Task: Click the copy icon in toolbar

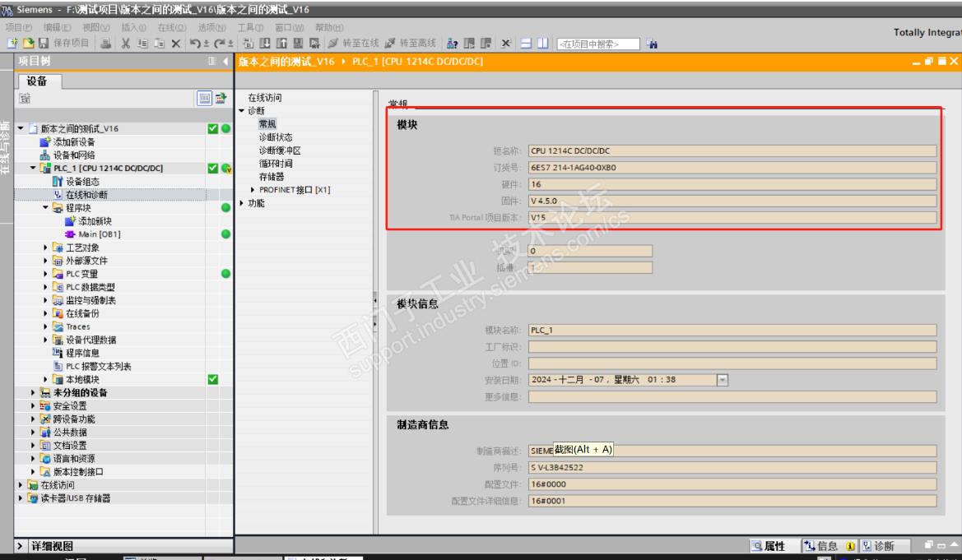Action: (x=142, y=43)
